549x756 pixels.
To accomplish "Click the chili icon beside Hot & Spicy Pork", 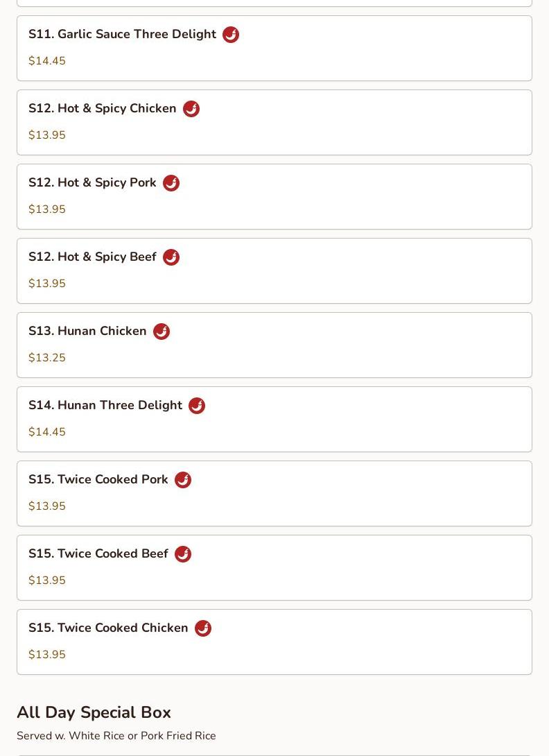I will pyautogui.click(x=171, y=183).
